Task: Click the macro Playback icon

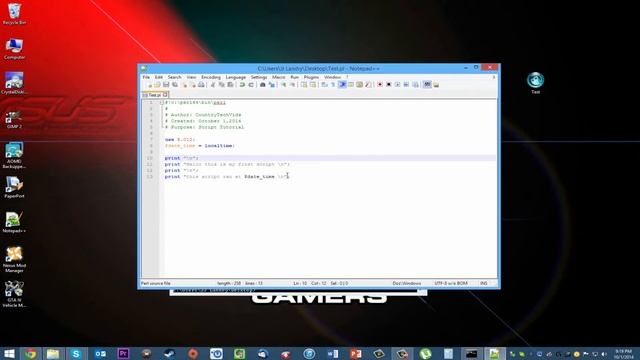Action: (397, 85)
